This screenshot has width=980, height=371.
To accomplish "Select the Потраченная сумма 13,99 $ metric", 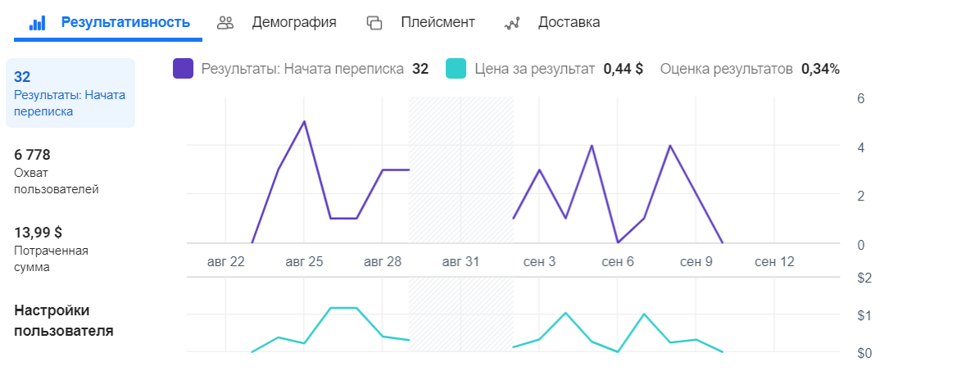I will click(51, 249).
